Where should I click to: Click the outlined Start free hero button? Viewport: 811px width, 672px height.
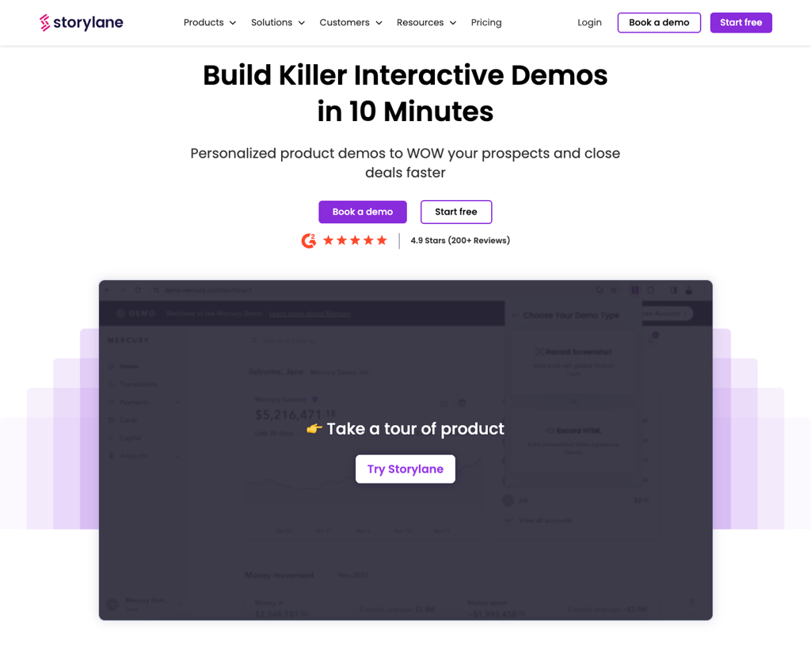click(x=456, y=212)
